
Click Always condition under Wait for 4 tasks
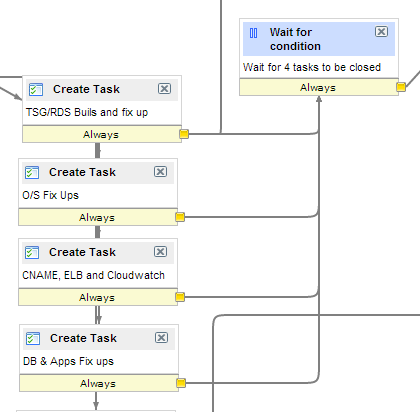pyautogui.click(x=319, y=87)
